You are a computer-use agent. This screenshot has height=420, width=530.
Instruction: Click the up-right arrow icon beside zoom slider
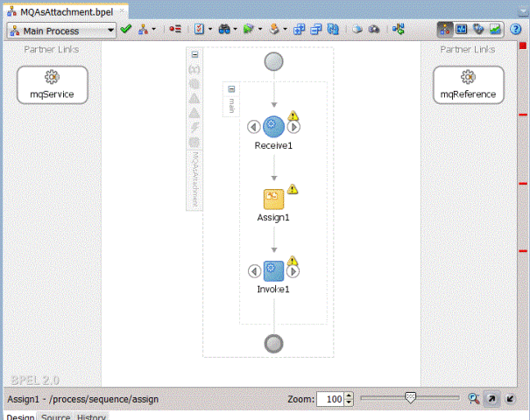click(x=491, y=399)
